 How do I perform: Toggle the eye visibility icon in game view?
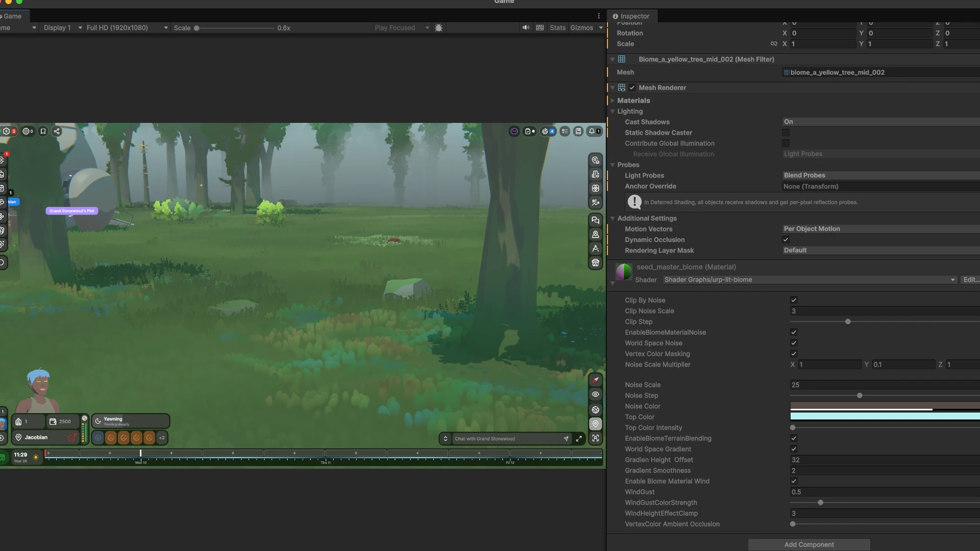tap(595, 394)
